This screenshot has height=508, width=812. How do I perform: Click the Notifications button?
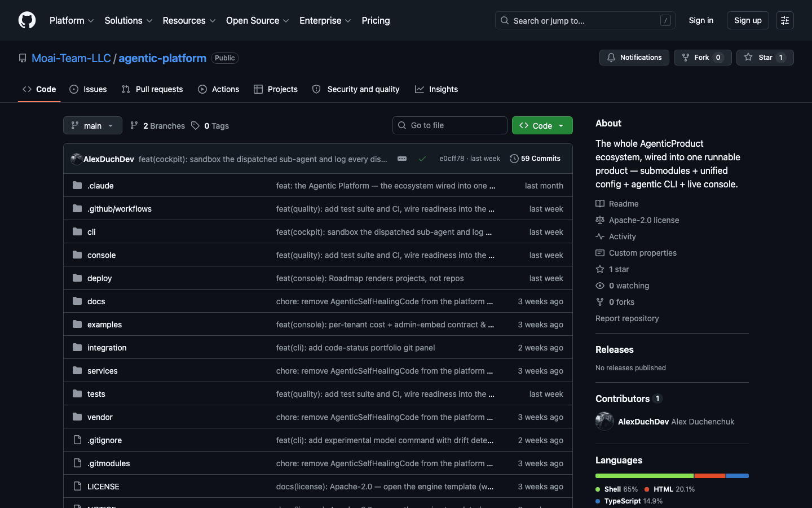pos(634,58)
